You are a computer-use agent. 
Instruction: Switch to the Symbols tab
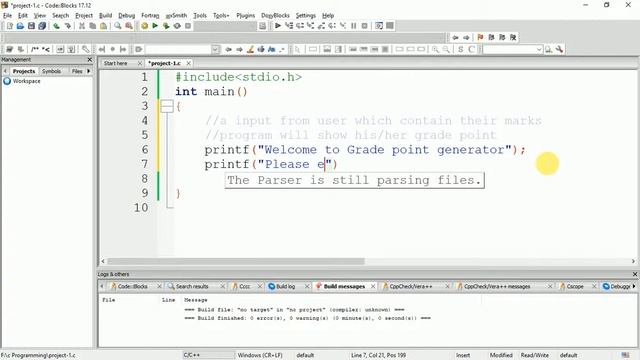[x=51, y=71]
